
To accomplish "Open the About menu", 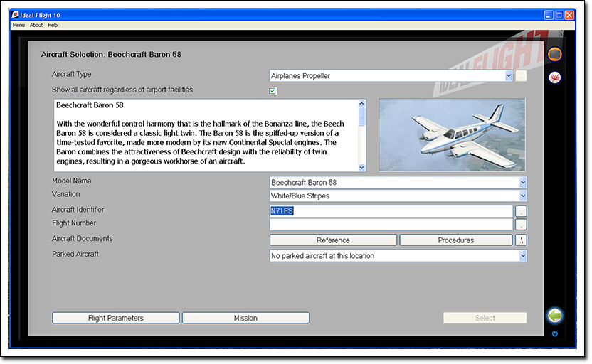I will coord(36,26).
